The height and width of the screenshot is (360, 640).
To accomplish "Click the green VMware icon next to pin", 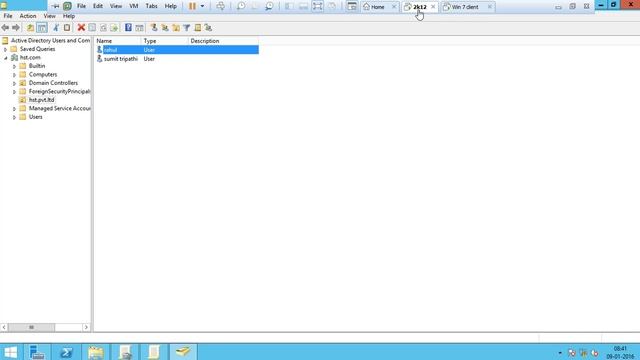I will point(67,6).
